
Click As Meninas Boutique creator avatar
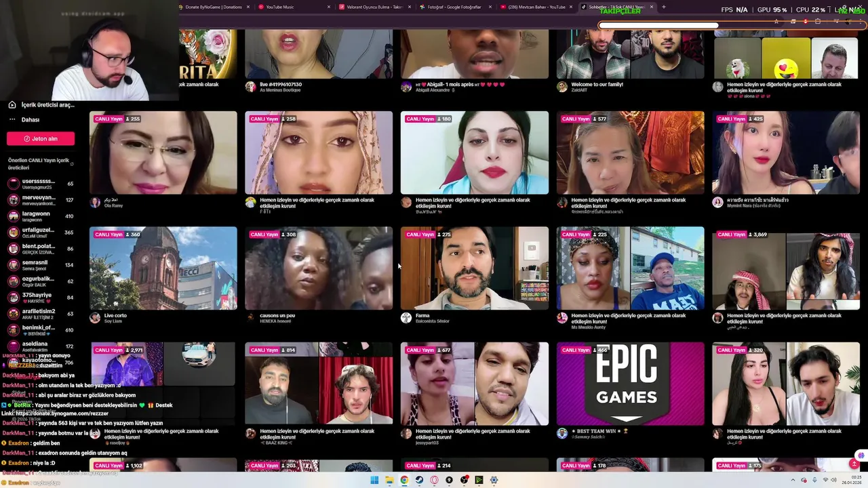click(250, 87)
